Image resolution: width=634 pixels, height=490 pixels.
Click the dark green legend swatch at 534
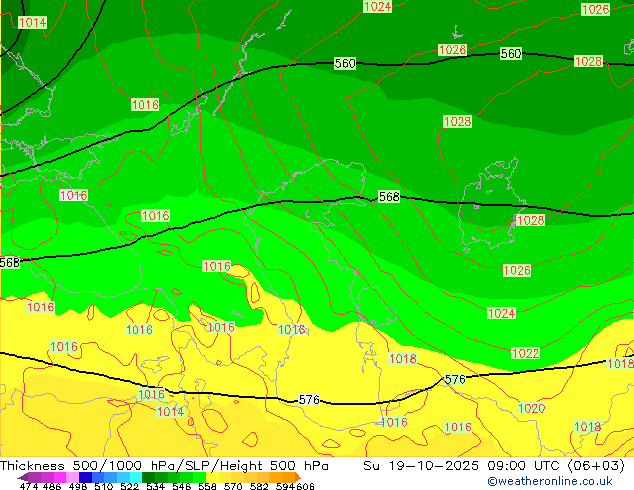click(148, 477)
